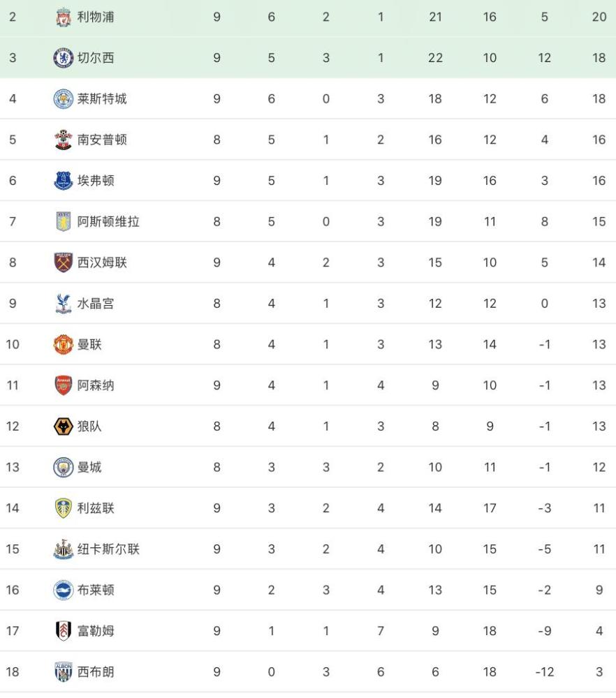Click the goal difference -12 cell

[x=544, y=672]
